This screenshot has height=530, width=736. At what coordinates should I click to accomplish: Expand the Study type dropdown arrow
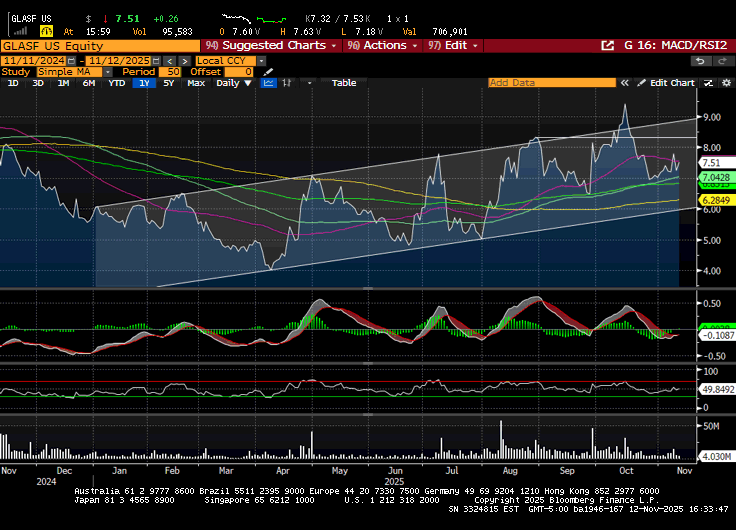coord(107,72)
